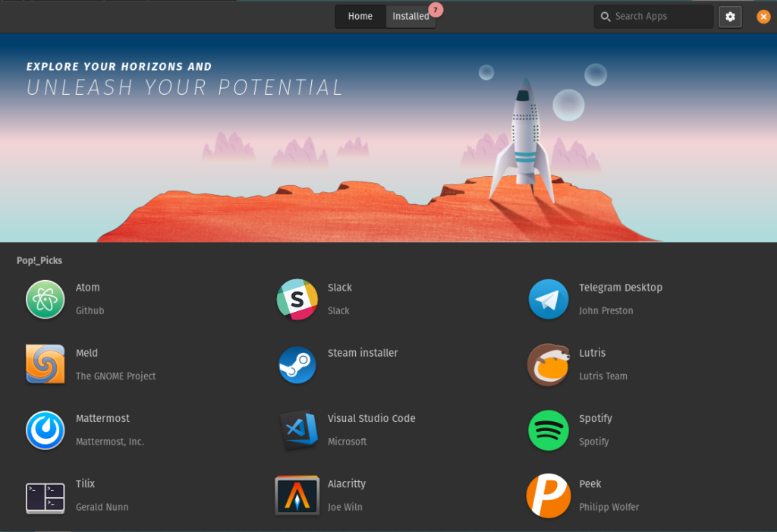The height and width of the screenshot is (532, 777).
Task: Open the Alacritty app icon
Action: [297, 496]
